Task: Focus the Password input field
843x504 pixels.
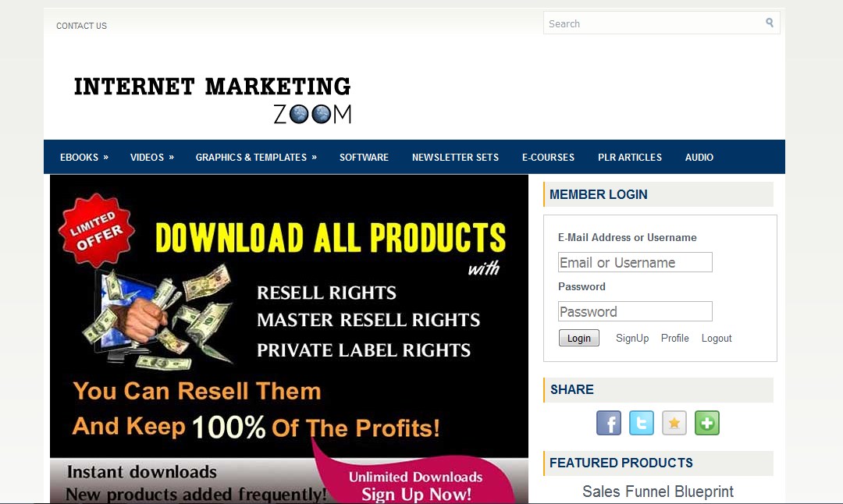Action: 635,311
